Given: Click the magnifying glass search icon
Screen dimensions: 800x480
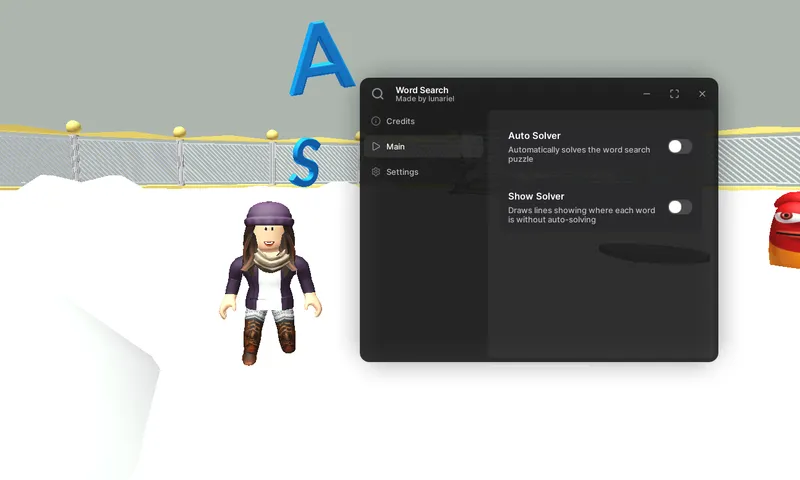Looking at the screenshot, I should tap(378, 94).
